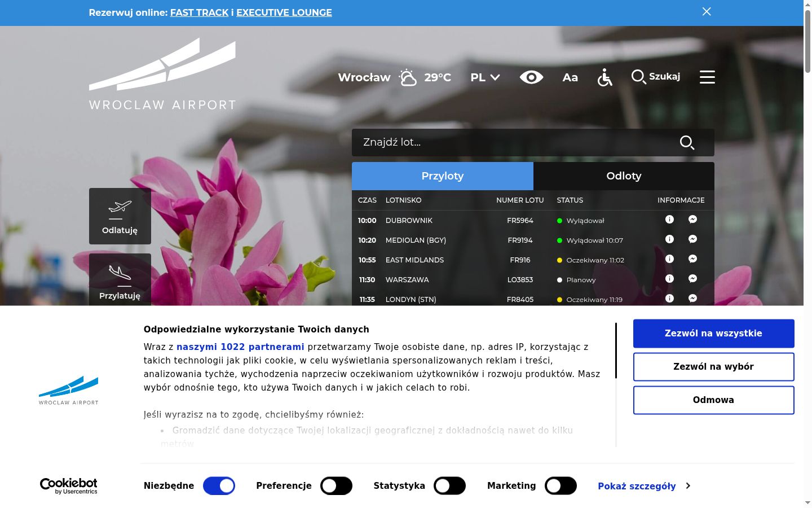Expand Pokaż szczegóły cookie details
This screenshot has height=508, width=812.
644,486
